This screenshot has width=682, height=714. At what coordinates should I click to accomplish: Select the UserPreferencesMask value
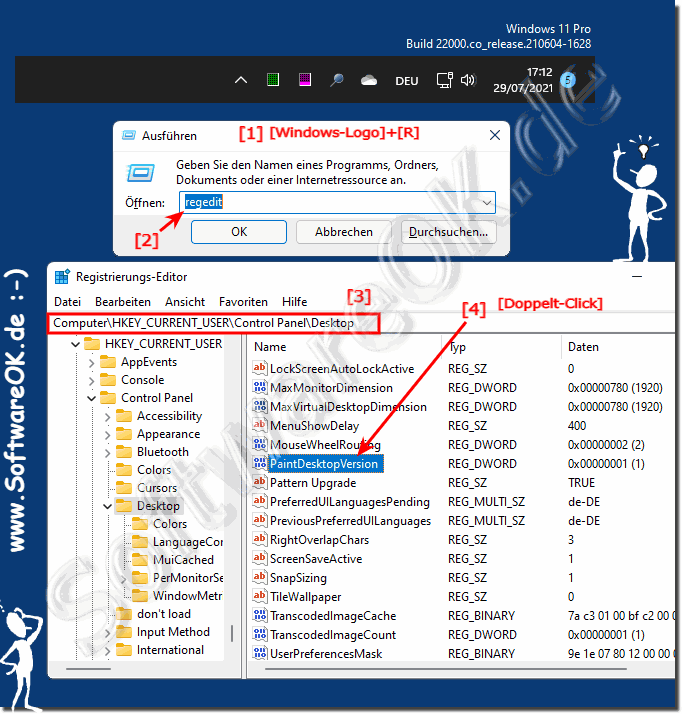(x=326, y=654)
